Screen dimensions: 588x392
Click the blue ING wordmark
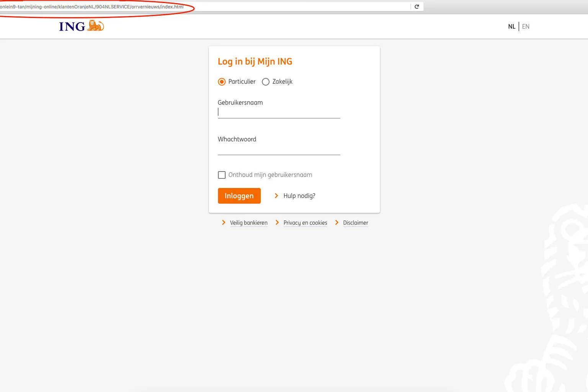pos(72,26)
